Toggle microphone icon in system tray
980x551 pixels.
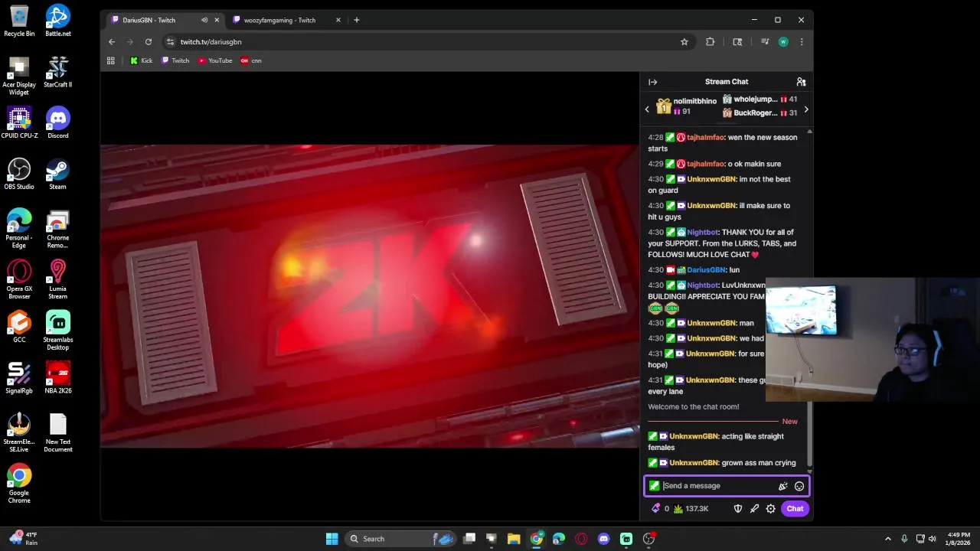pyautogui.click(x=904, y=539)
